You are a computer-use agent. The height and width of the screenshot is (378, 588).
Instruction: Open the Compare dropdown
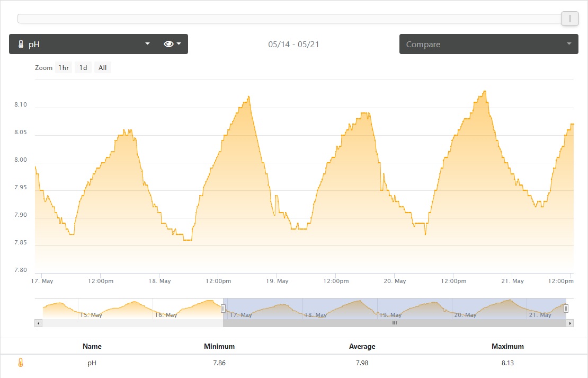[488, 44]
